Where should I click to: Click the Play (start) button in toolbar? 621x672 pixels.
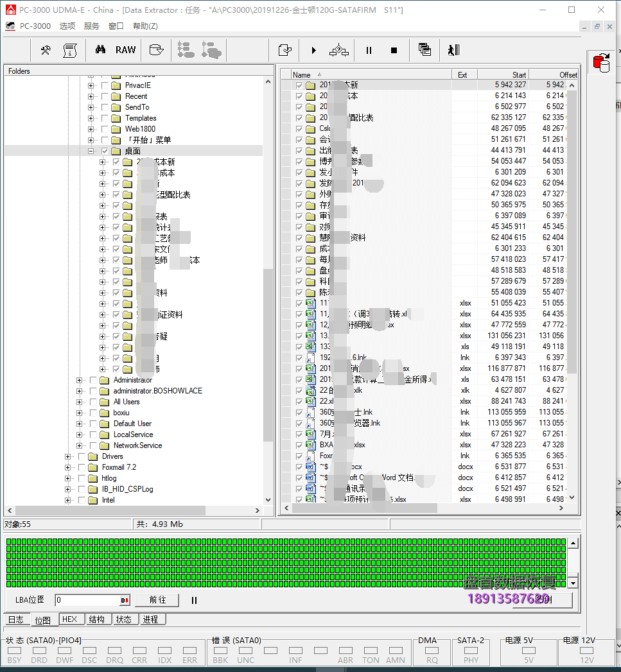314,51
